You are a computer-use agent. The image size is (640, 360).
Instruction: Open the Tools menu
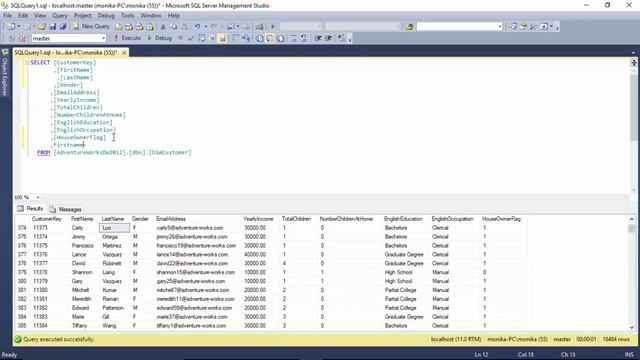(x=127, y=16)
